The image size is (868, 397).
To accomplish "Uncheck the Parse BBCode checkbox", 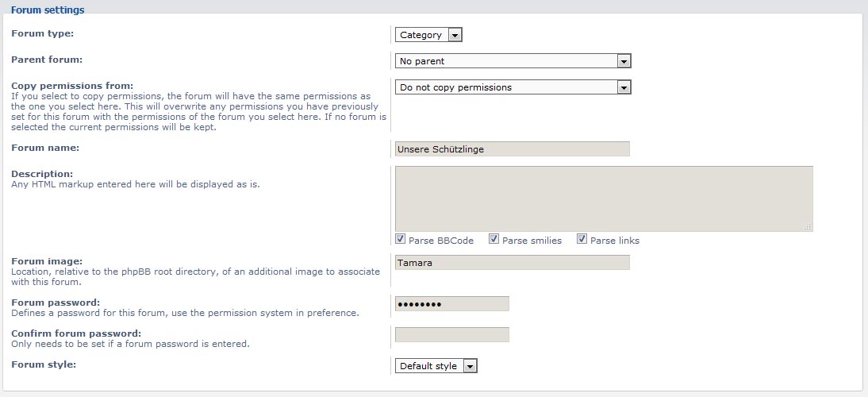I will tap(400, 239).
